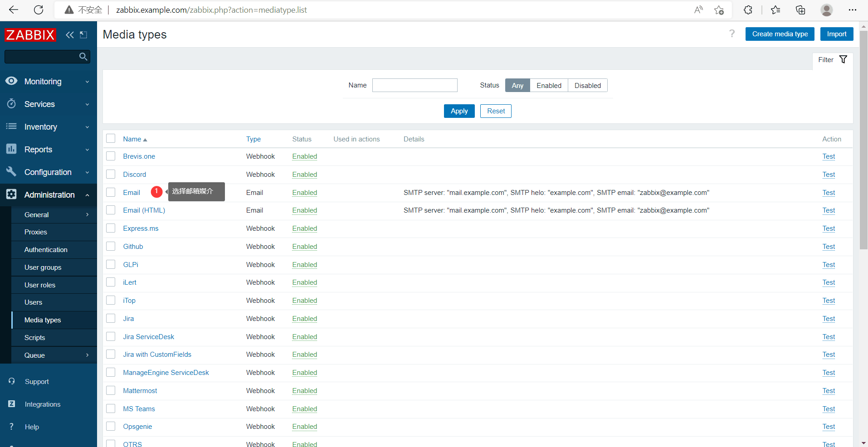Check the Discord row checkbox

[111, 174]
